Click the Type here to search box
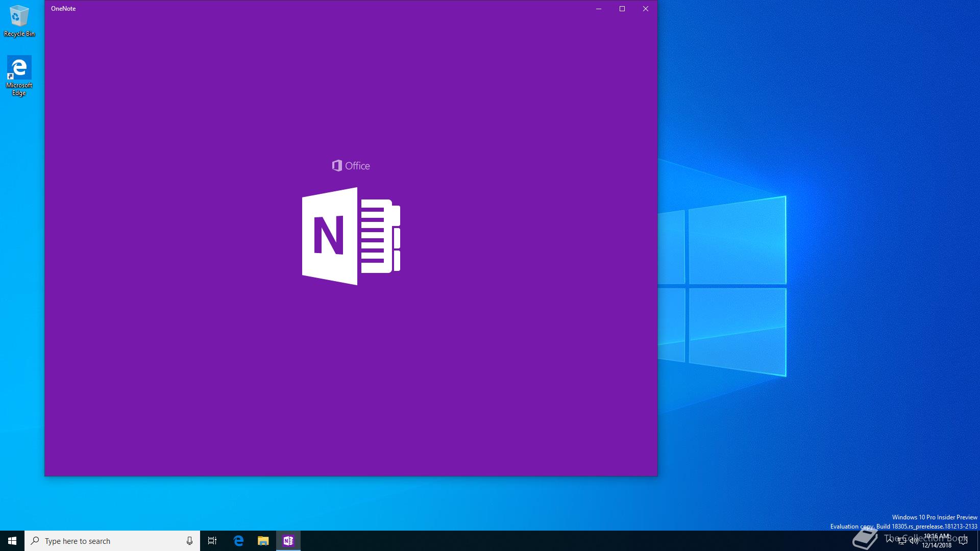This screenshot has height=551, width=980. tap(112, 541)
